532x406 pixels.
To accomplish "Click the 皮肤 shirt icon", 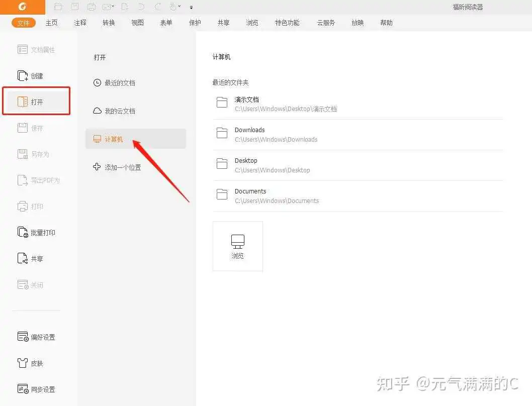I will [x=23, y=363].
